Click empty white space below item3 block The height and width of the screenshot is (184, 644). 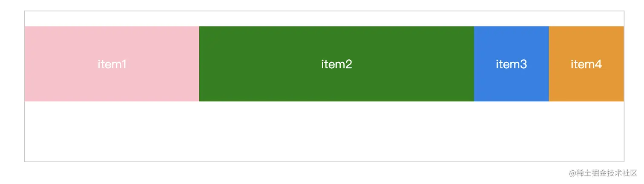click(511, 131)
